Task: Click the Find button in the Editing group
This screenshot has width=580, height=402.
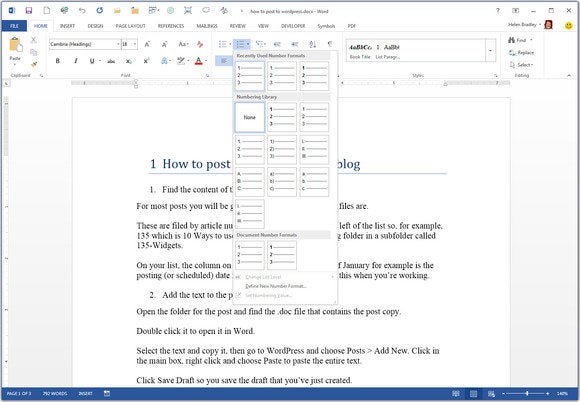Action: pos(517,40)
